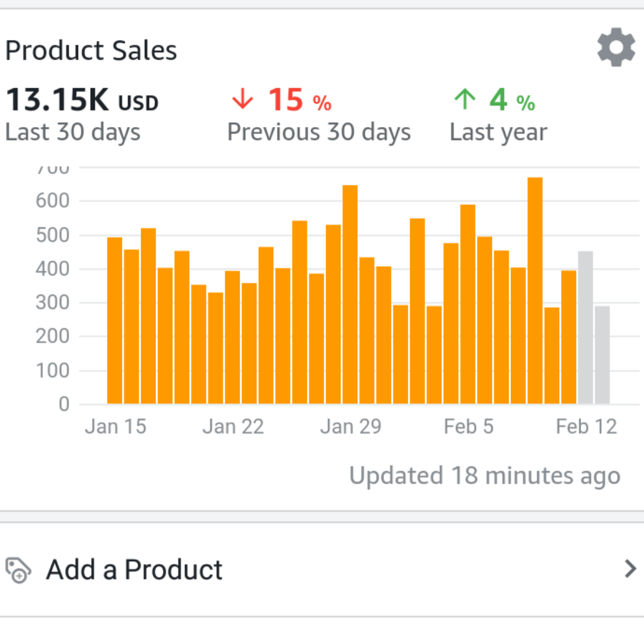Click the 600 value on the y-axis
This screenshot has width=644, height=644.
click(52, 201)
